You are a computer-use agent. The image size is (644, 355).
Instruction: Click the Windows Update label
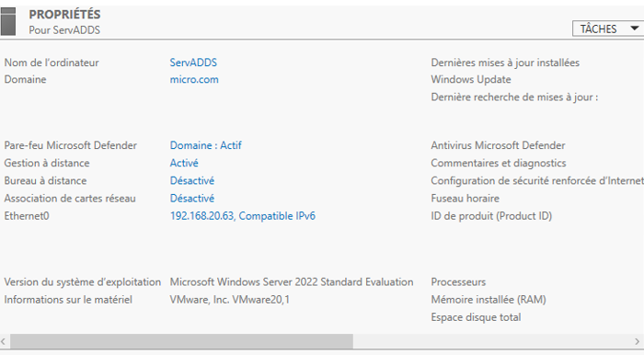click(x=471, y=79)
